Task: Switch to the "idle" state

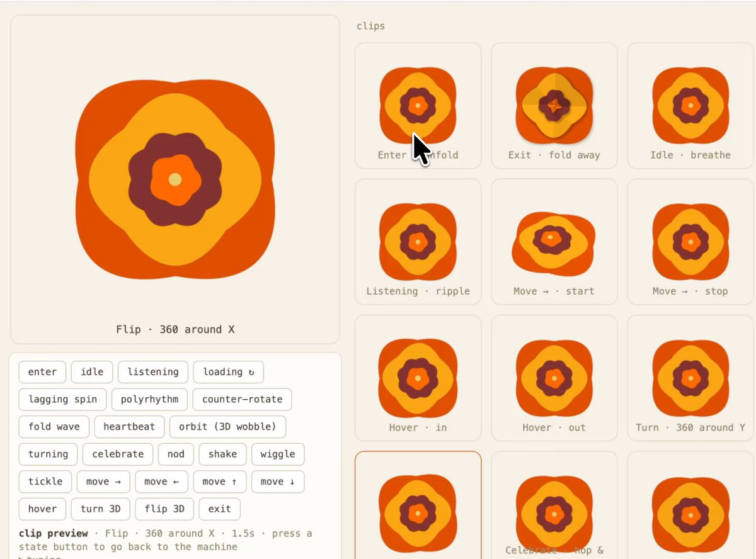Action: point(92,372)
